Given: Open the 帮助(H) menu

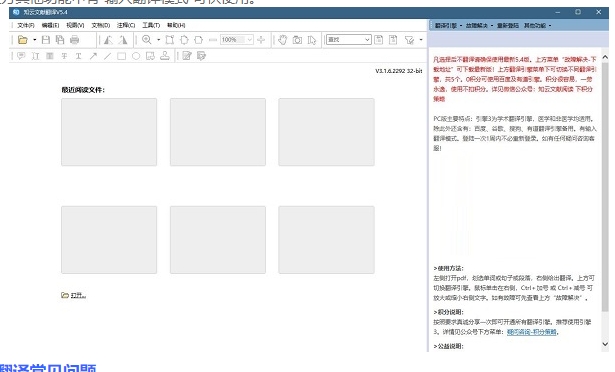Looking at the screenshot, I should (x=176, y=25).
